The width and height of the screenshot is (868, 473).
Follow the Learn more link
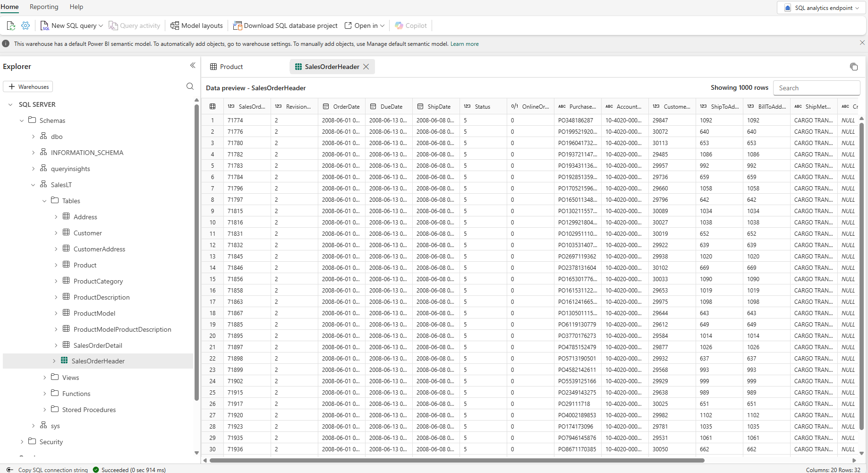pos(464,44)
